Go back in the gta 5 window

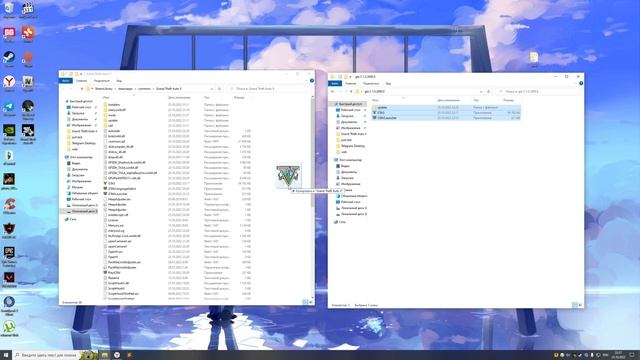pos(333,91)
